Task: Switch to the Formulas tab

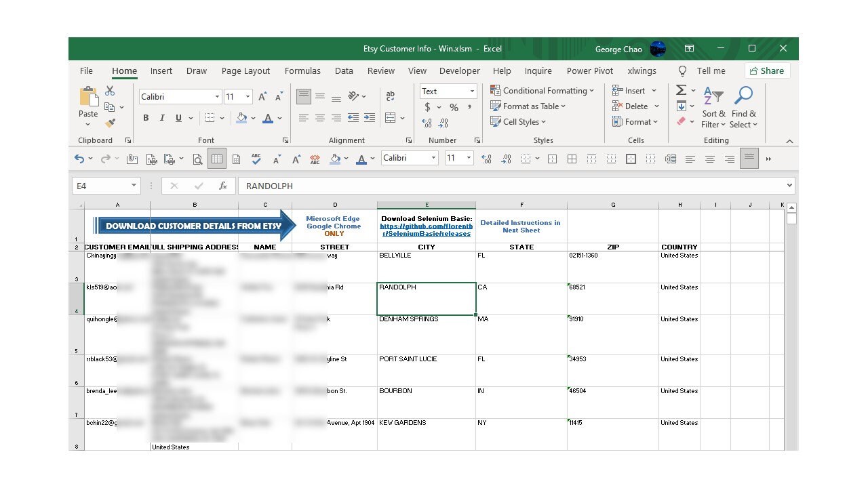Action: (302, 70)
